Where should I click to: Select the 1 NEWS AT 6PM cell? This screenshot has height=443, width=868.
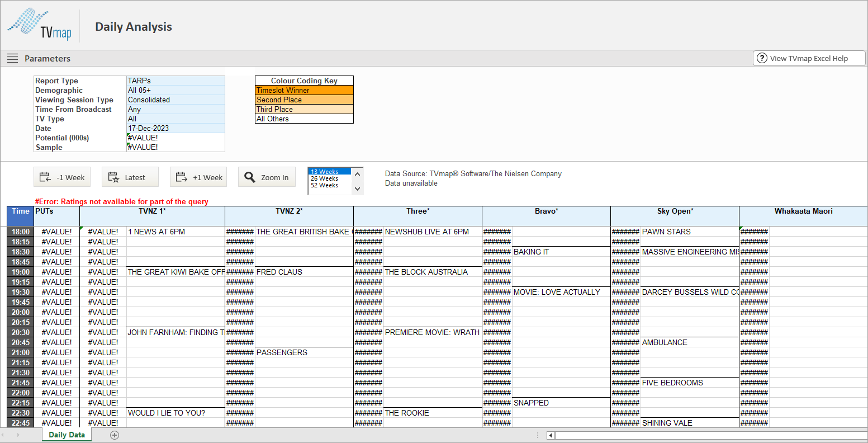176,232
